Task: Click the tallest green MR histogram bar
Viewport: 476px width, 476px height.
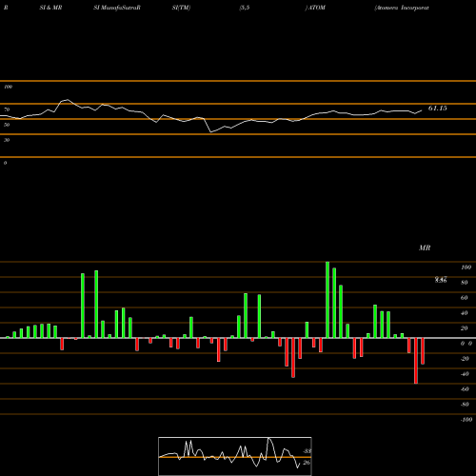Action: point(327,300)
